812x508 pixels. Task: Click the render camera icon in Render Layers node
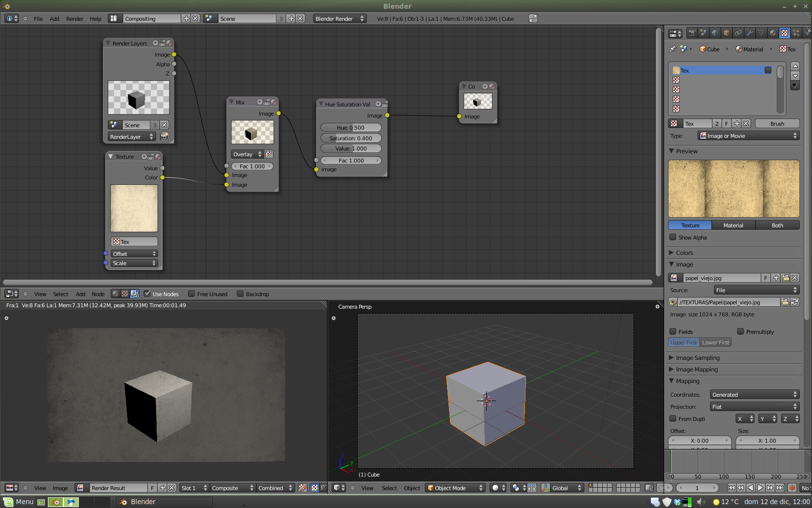(164, 137)
